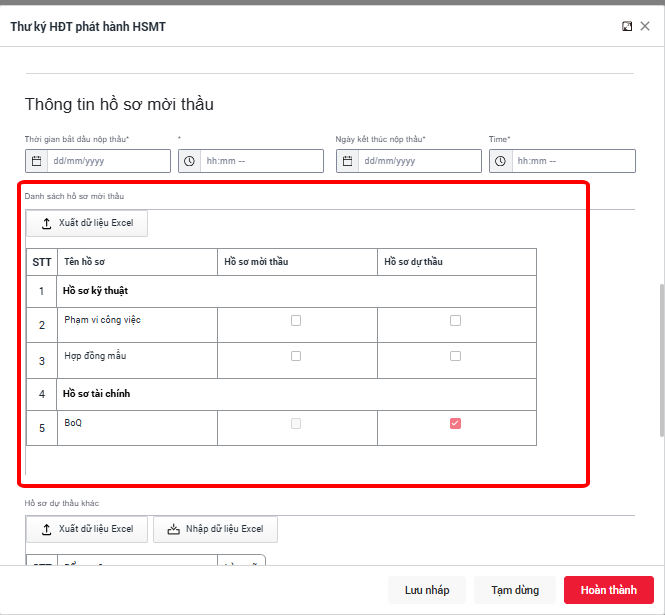Click the red Hoàn thành button

(608, 590)
